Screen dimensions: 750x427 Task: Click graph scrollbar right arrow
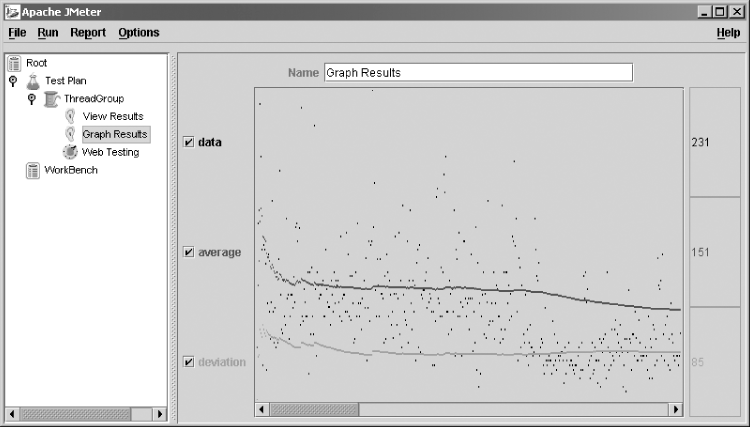[x=675, y=409]
